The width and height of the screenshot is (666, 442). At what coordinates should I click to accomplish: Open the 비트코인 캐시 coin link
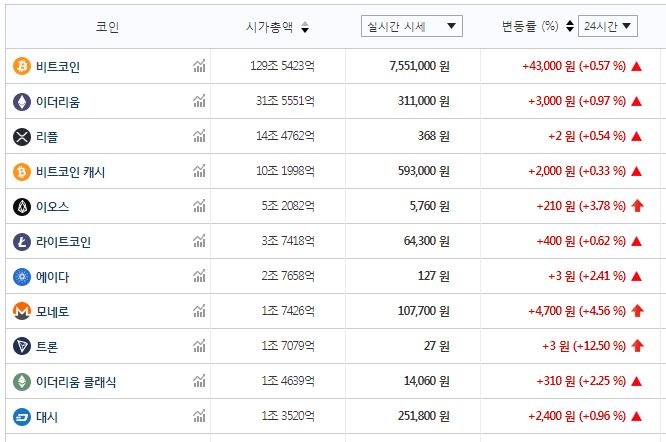[70, 172]
